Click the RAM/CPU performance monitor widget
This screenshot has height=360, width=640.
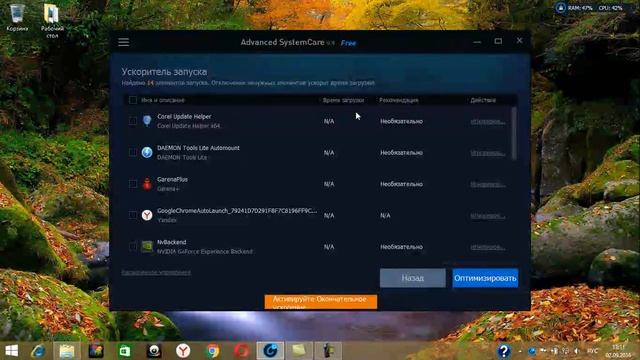coord(589,8)
